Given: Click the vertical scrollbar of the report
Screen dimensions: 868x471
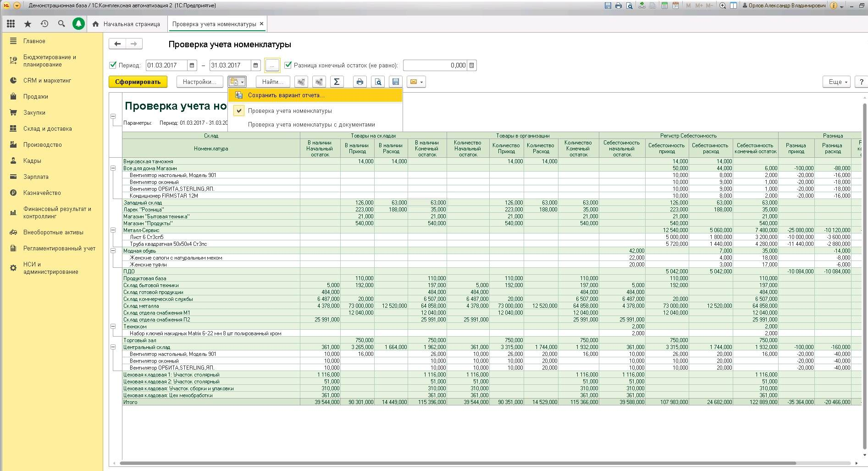Looking at the screenshot, I should 864,275.
